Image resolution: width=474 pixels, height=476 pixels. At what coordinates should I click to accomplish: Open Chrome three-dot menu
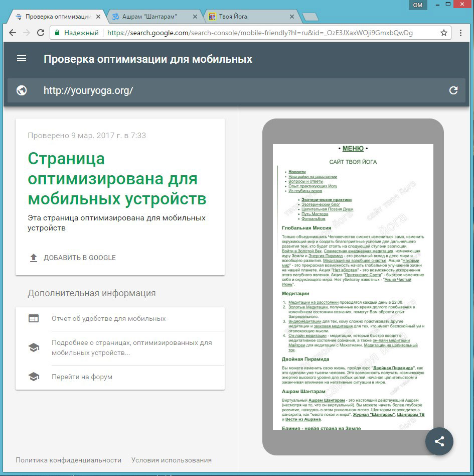[460, 33]
